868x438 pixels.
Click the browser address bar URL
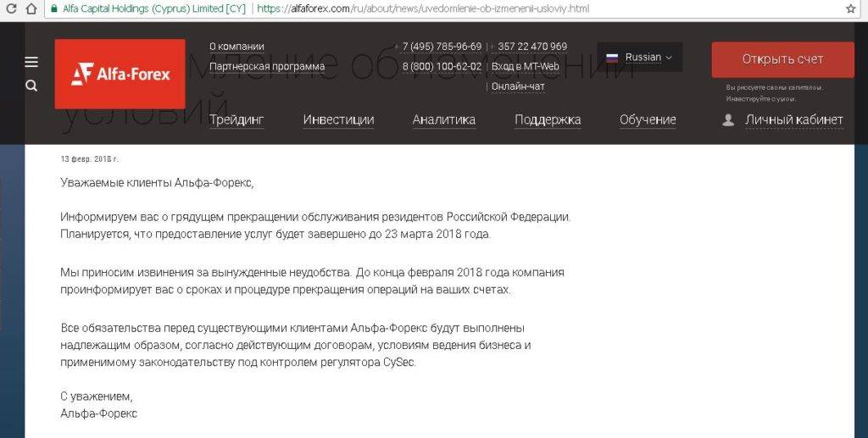[x=423, y=8]
